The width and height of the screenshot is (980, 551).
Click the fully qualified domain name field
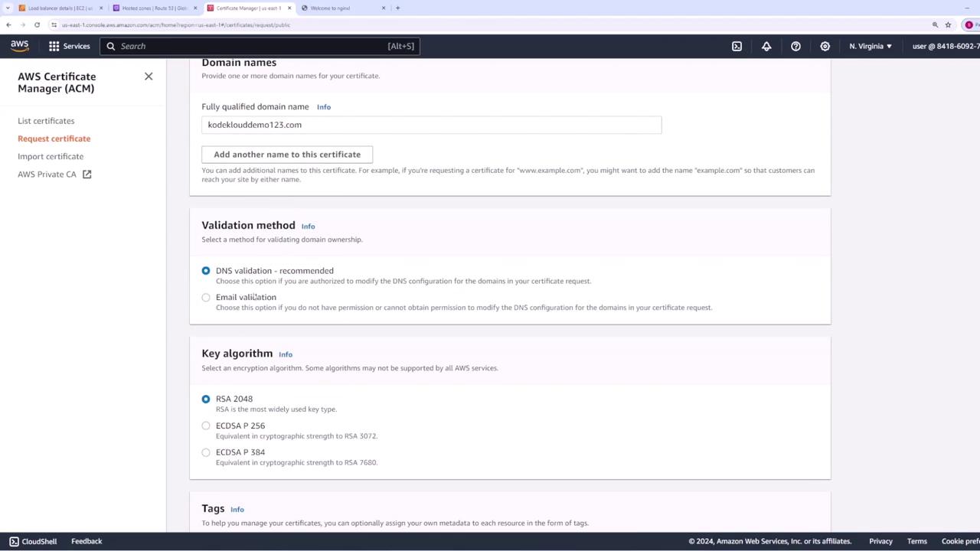[x=432, y=125]
